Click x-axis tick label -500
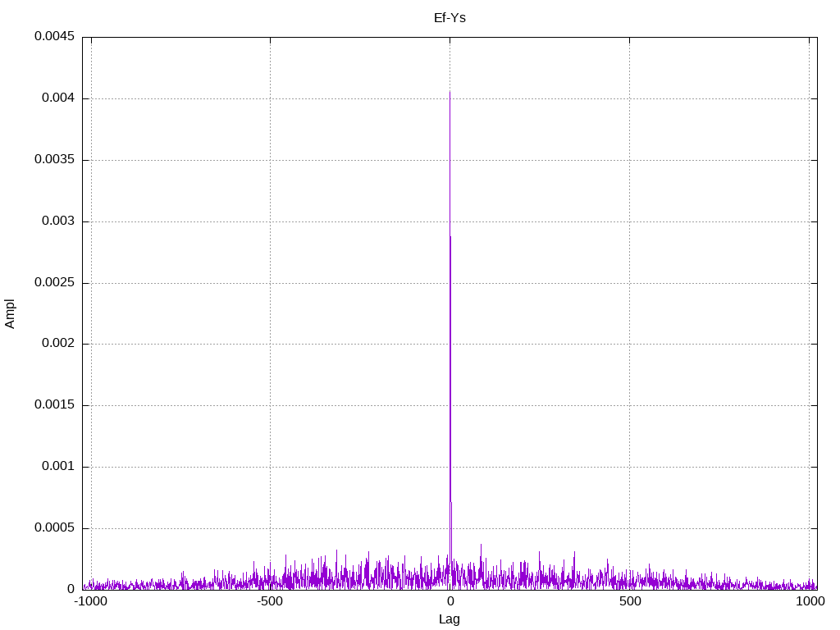This screenshot has width=840, height=630. click(269, 601)
